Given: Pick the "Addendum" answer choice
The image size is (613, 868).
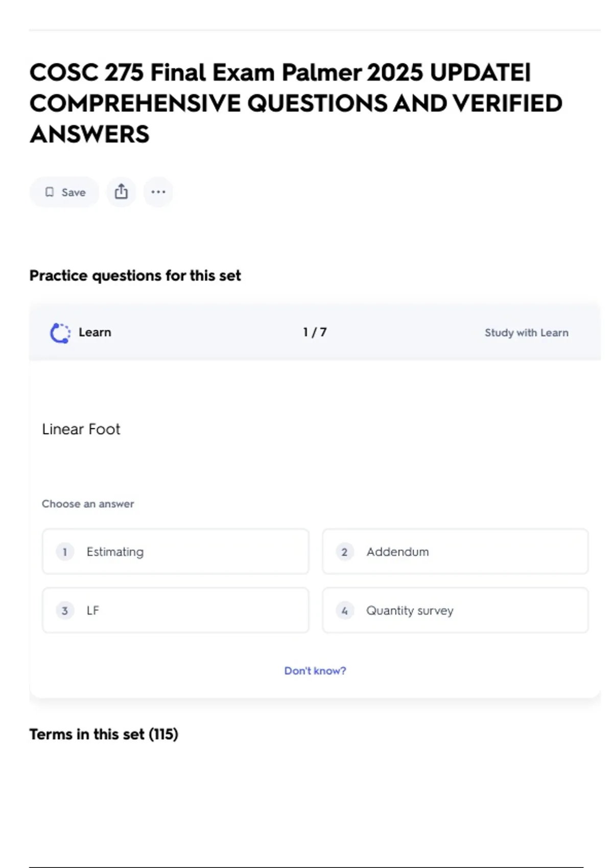Looking at the screenshot, I should [455, 552].
